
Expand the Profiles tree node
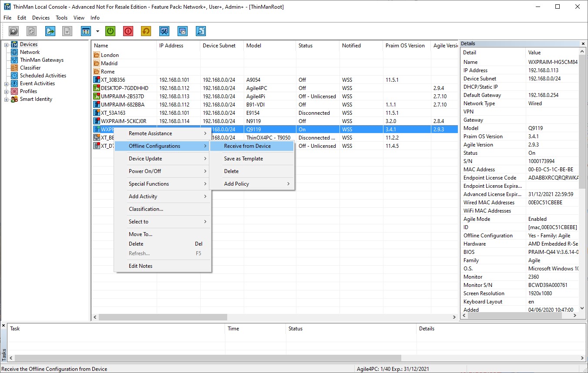[x=7, y=91]
